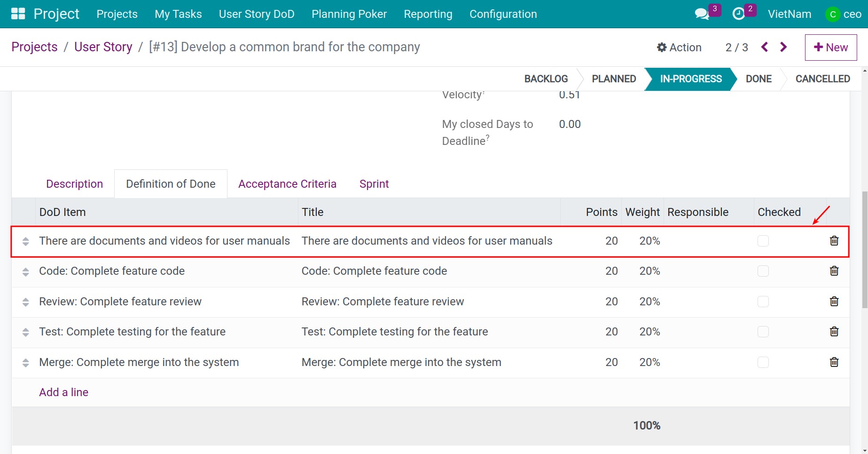Set status to CANCELLED
Image resolution: width=868 pixels, height=454 pixels.
click(822, 79)
